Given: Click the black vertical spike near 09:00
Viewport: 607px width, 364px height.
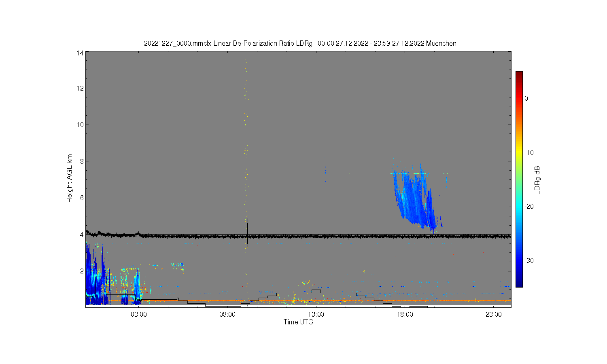Looking at the screenshot, I should tap(247, 233).
